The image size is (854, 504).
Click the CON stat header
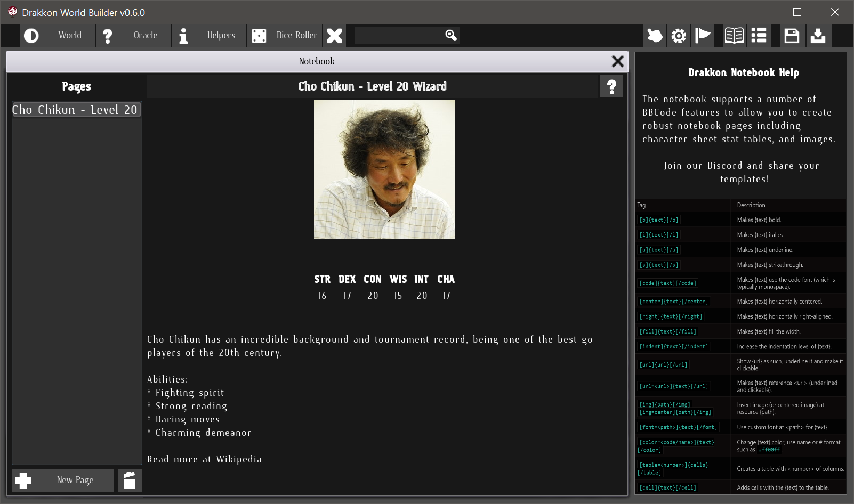click(373, 279)
